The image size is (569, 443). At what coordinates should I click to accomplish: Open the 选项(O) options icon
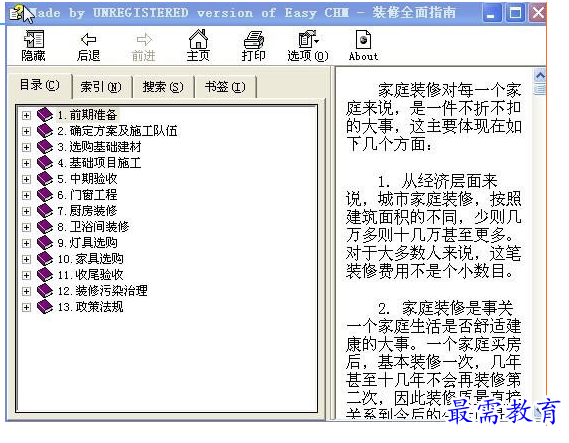click(x=308, y=39)
